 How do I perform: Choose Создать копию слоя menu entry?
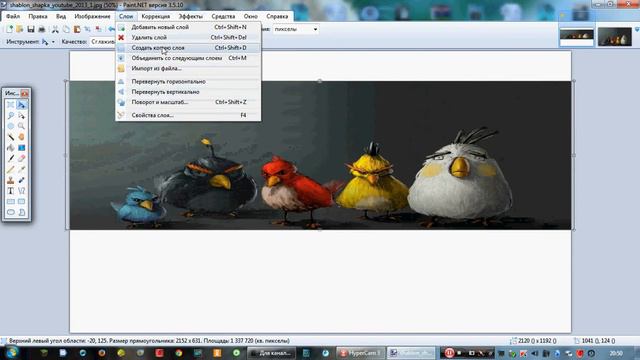coord(188,48)
